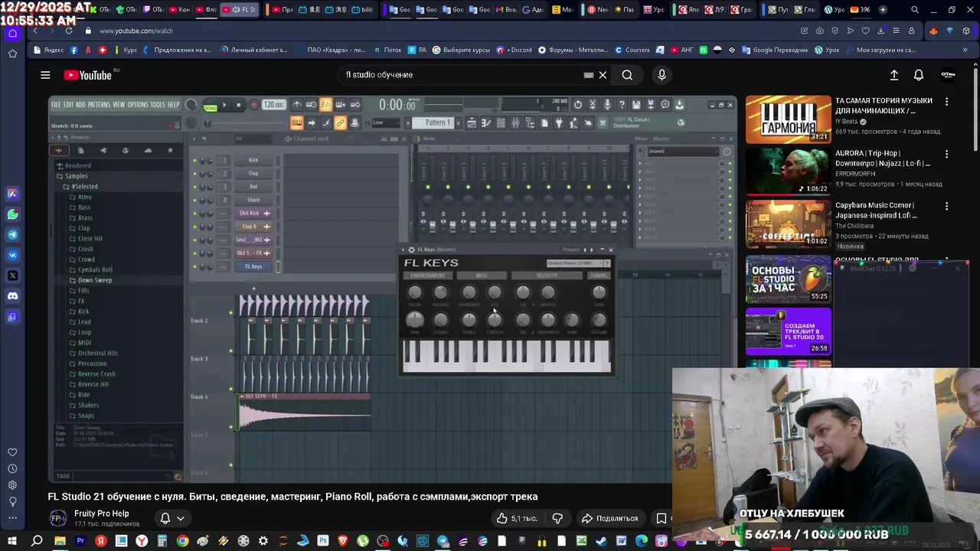
Task: Open the YouTube notifications bell
Action: (x=919, y=75)
